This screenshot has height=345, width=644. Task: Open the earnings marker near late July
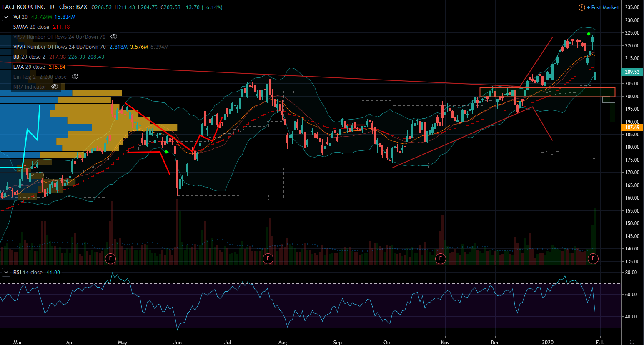[x=268, y=258]
